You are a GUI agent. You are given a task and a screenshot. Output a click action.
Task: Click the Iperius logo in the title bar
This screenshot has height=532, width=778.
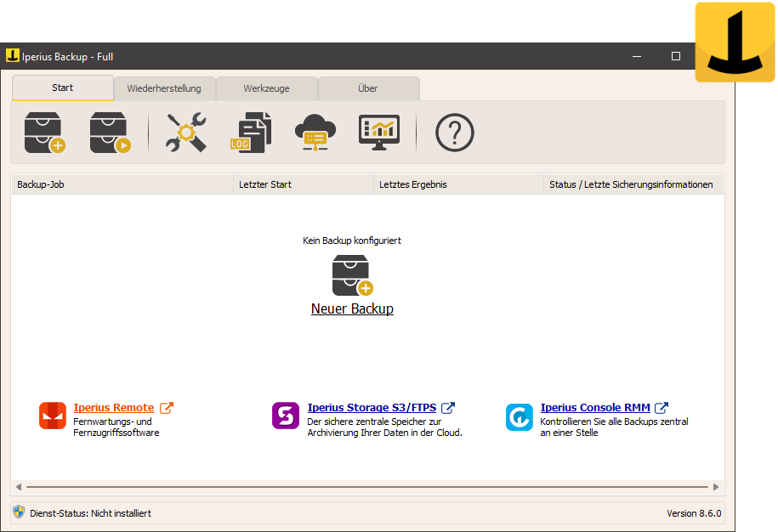coord(13,55)
